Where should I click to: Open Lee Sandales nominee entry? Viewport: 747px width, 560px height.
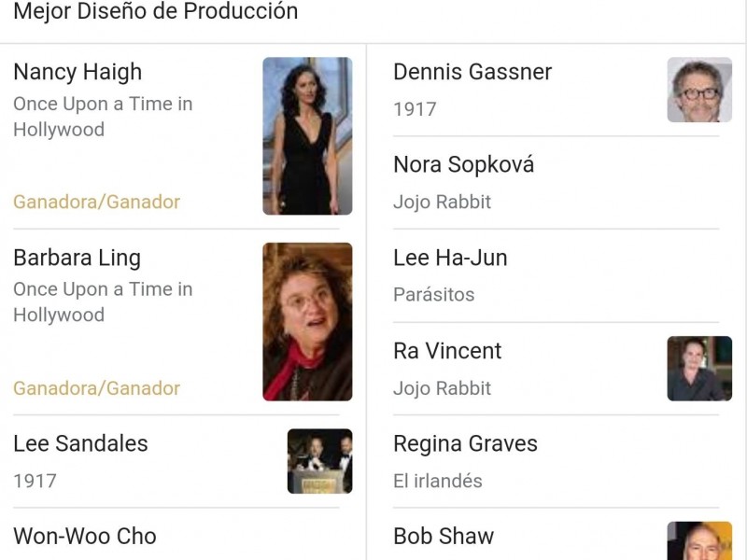pos(80,443)
